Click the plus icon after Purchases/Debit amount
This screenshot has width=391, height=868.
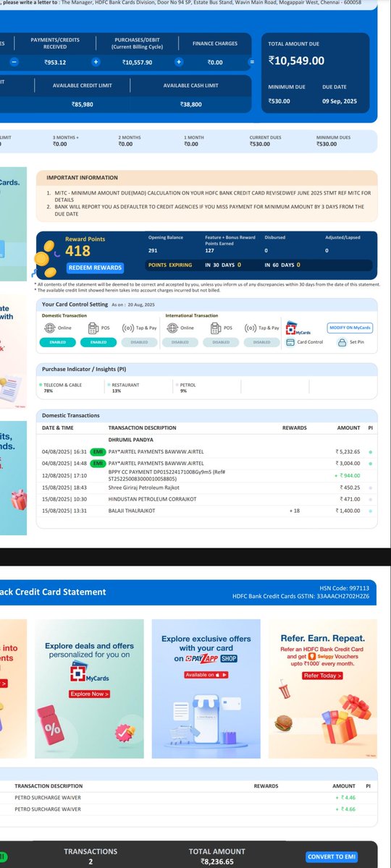(x=178, y=62)
